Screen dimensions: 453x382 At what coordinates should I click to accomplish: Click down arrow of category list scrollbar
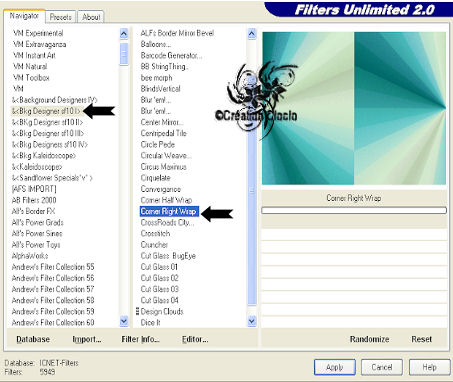(124, 321)
